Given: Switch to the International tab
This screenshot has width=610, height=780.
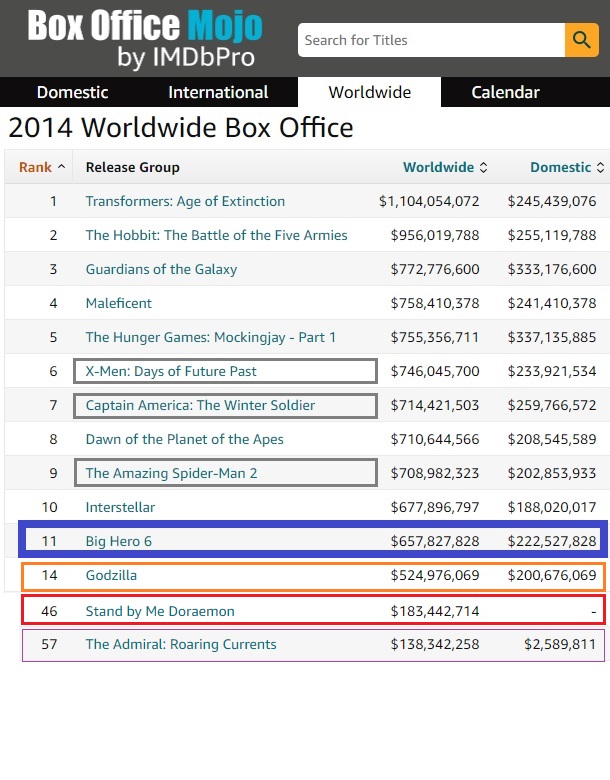Looking at the screenshot, I should point(218,92).
